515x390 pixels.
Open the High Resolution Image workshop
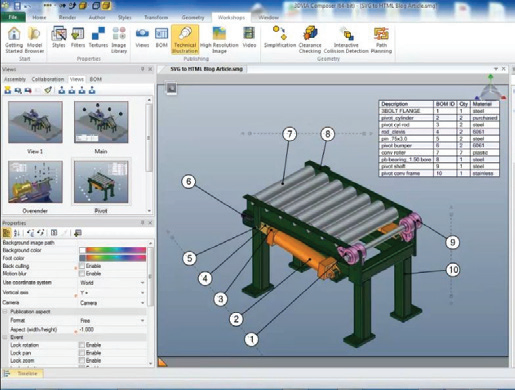pyautogui.click(x=219, y=40)
